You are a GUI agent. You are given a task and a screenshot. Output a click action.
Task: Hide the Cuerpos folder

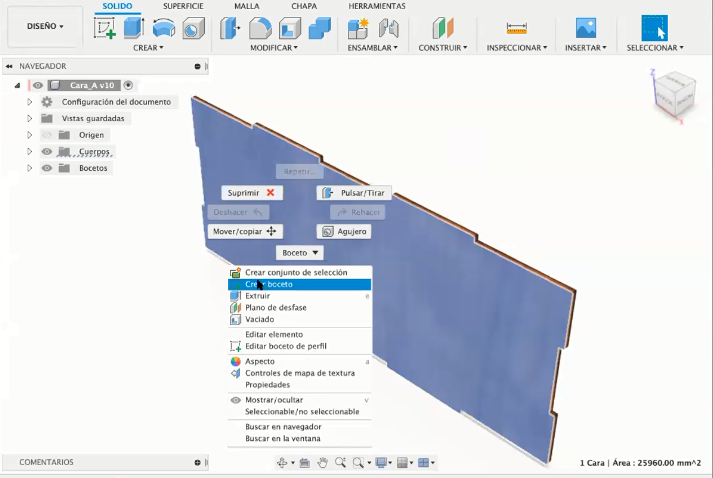tap(47, 151)
